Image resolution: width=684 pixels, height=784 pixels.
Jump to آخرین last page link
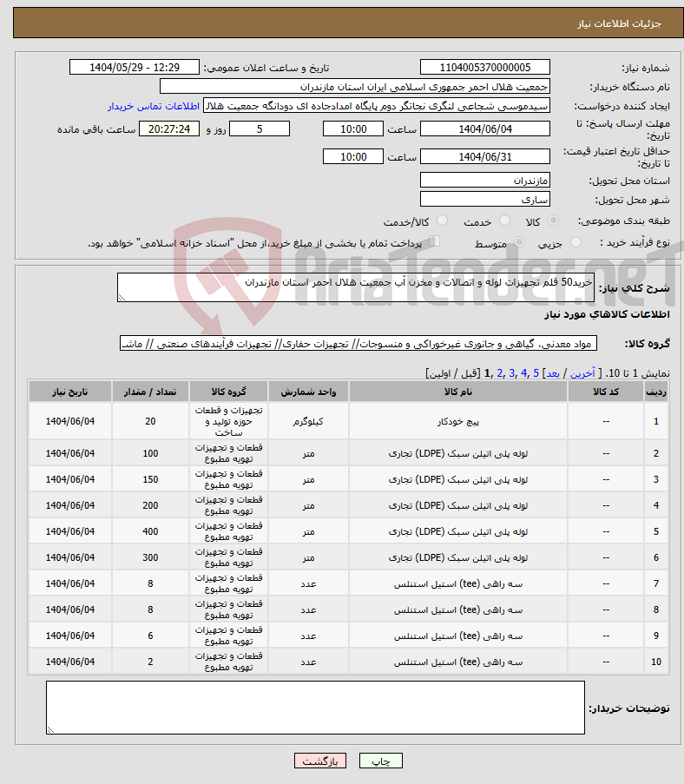coord(582,373)
